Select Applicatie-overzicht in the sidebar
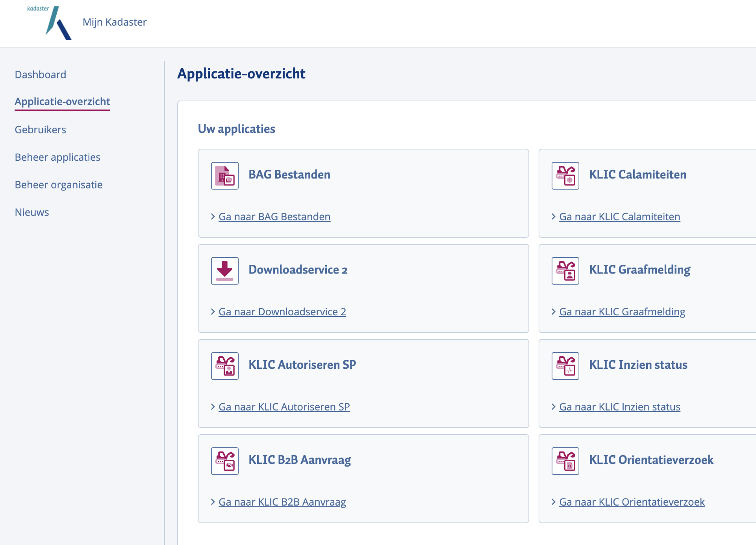The height and width of the screenshot is (545, 756). tap(62, 102)
